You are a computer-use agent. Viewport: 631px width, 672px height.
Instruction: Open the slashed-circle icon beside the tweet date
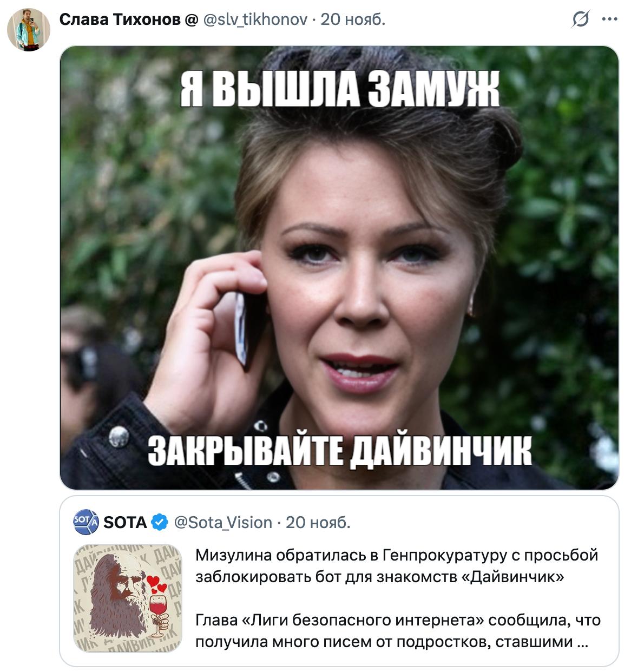point(581,19)
